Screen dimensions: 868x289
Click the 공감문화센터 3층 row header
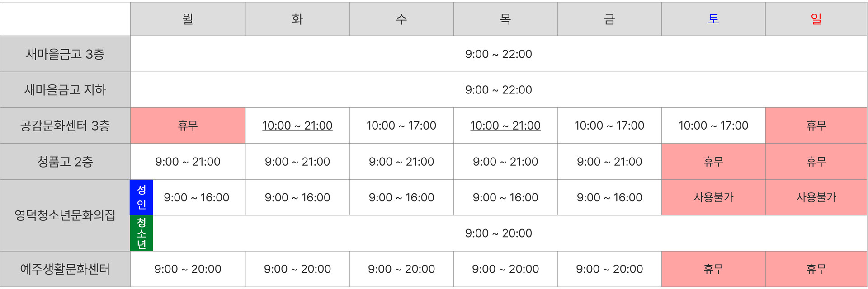click(65, 126)
